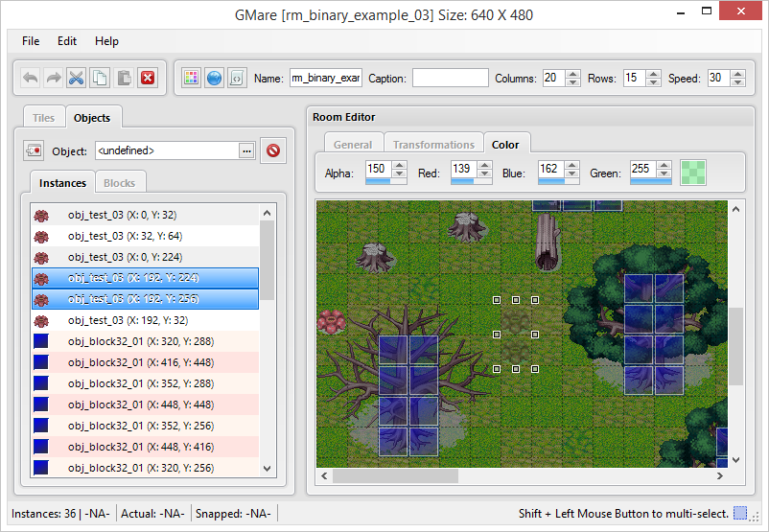This screenshot has width=769, height=532.
Task: Click the Green slider bar
Action: (x=651, y=181)
